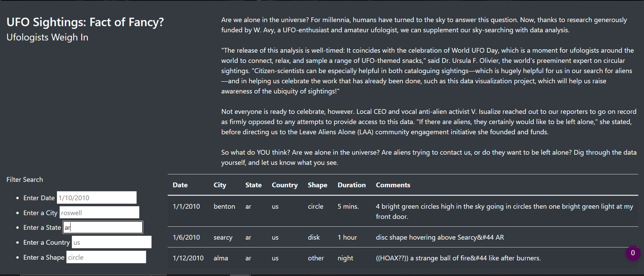The height and width of the screenshot is (276, 644).
Task: Click the purple circular 0 badge
Action: coord(632,253)
